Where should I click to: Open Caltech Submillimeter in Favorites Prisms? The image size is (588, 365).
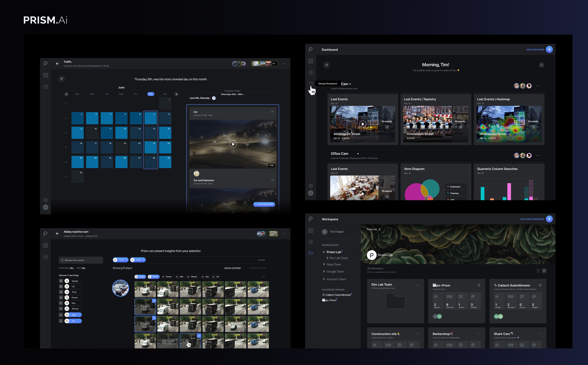337,295
